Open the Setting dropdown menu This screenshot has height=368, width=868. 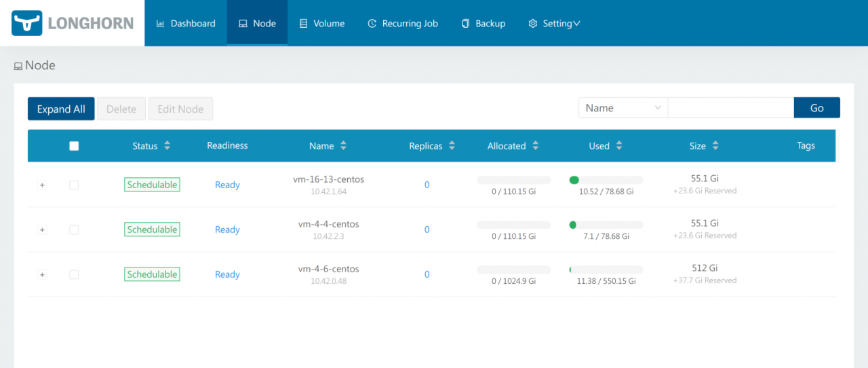[x=554, y=23]
